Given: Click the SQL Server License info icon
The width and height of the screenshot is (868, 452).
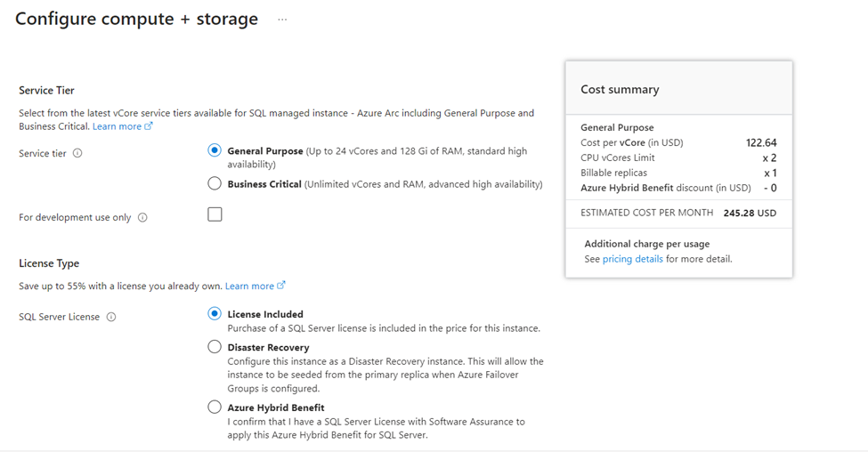Looking at the screenshot, I should click(x=111, y=317).
